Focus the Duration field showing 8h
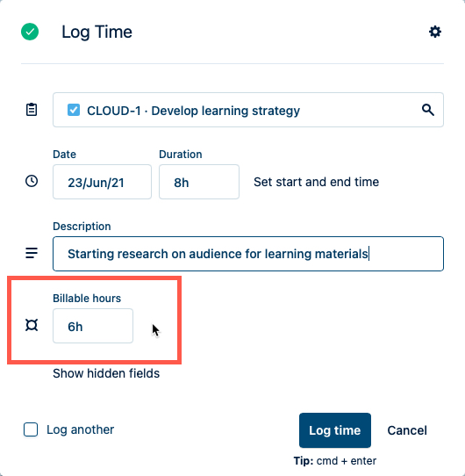The width and height of the screenshot is (465, 476). (199, 182)
